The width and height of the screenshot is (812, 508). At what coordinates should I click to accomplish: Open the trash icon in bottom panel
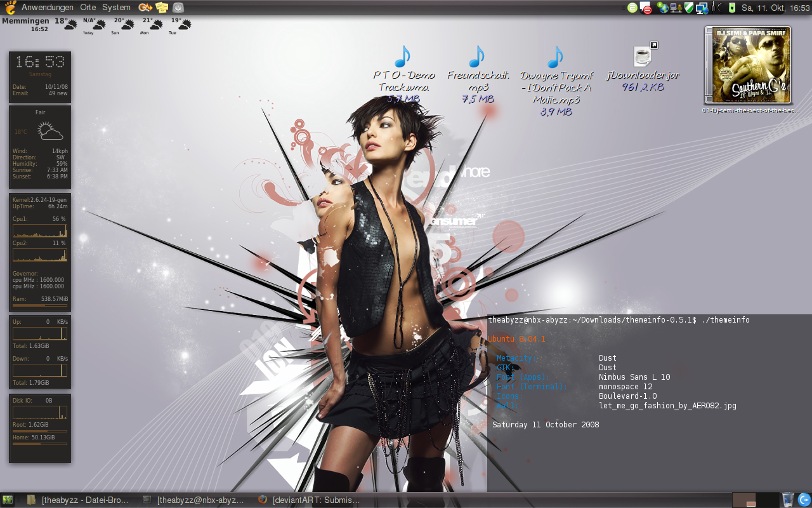tap(788, 500)
